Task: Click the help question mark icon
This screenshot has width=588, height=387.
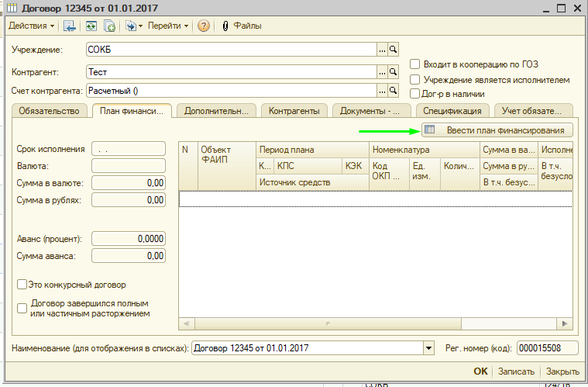Action: click(204, 26)
